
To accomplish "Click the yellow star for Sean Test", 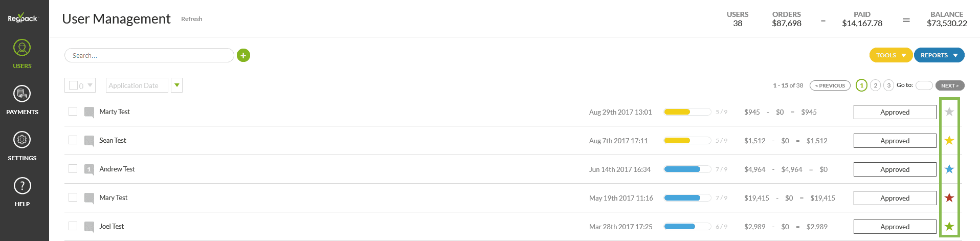I will click(x=949, y=141).
